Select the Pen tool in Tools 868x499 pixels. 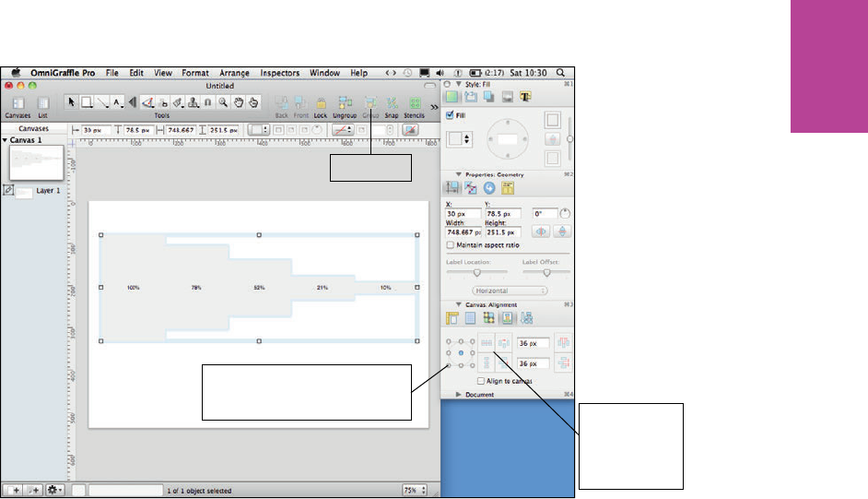pyautogui.click(x=147, y=101)
